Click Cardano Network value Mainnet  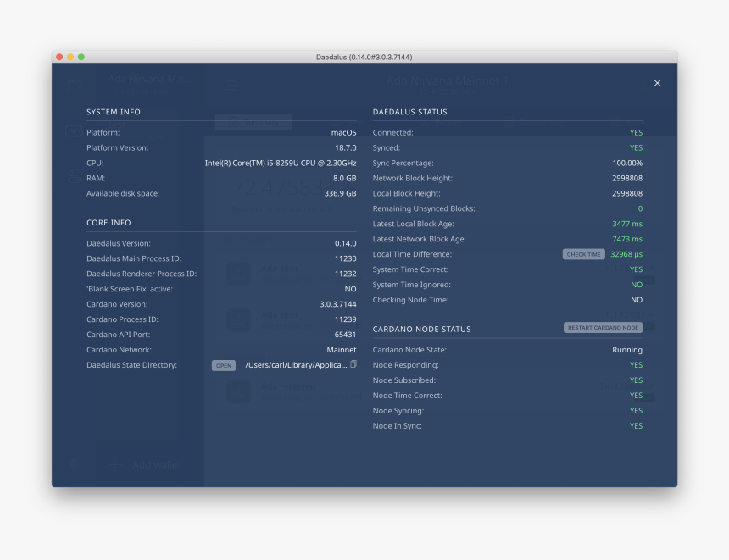pos(342,350)
